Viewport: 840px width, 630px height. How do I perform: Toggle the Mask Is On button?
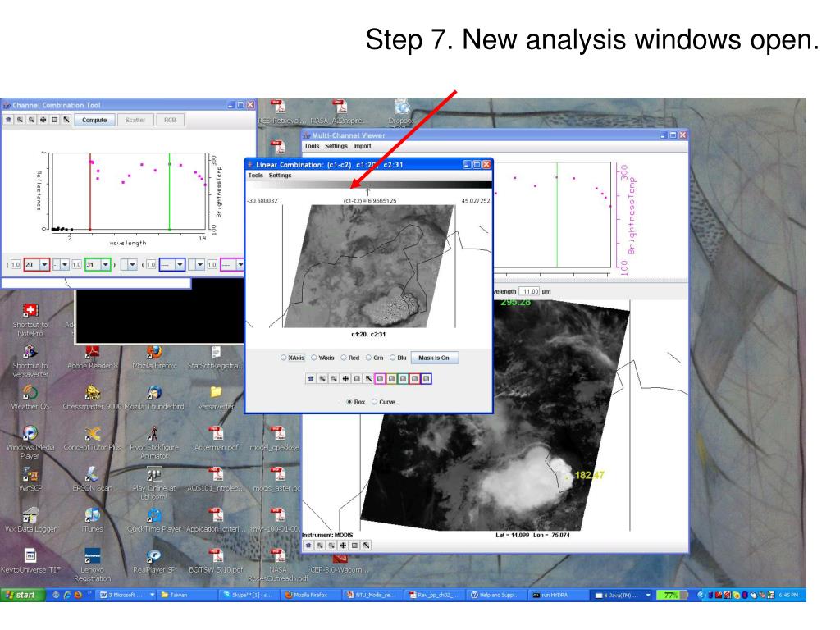coord(434,358)
